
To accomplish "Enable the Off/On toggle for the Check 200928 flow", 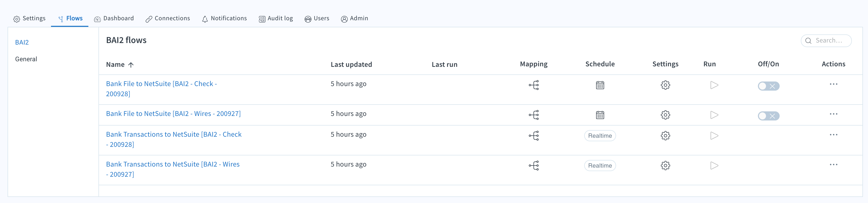I will point(769,86).
